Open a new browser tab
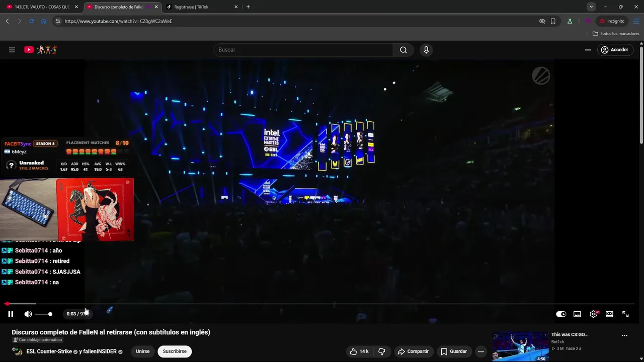 (248, 7)
